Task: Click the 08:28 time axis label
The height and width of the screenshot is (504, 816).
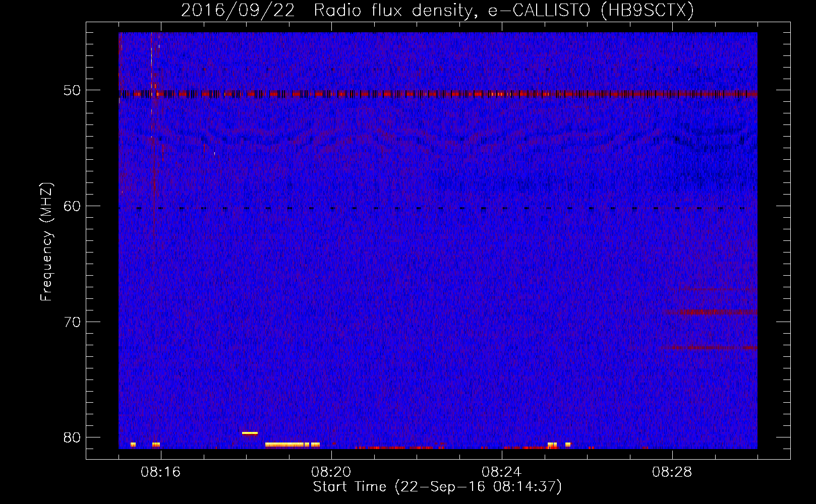Action: (x=672, y=472)
